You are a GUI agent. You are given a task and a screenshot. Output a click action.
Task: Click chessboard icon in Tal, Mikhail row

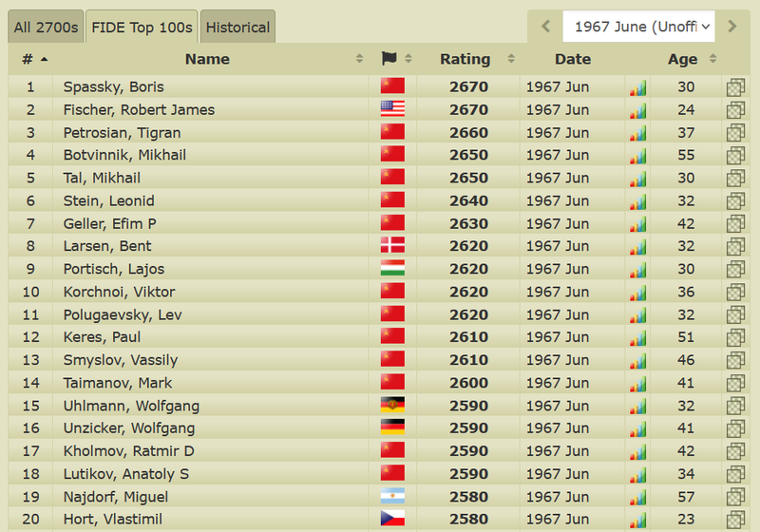coord(735,179)
